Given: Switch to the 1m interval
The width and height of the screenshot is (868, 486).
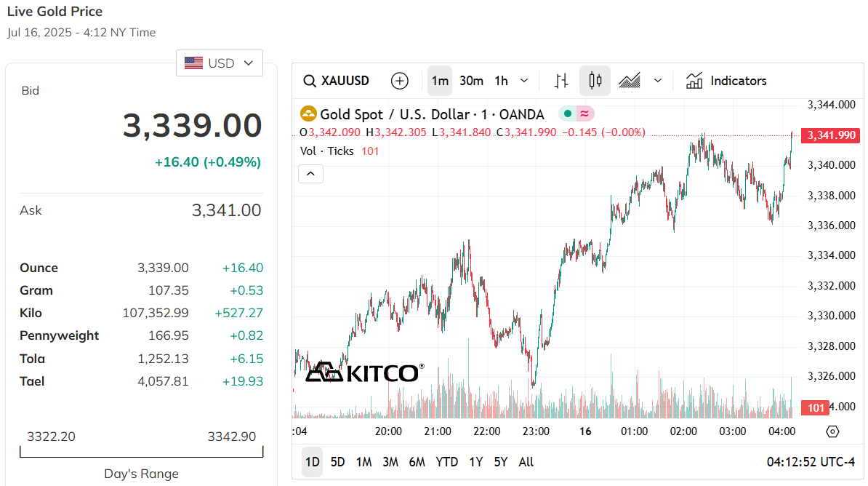Looking at the screenshot, I should [440, 81].
